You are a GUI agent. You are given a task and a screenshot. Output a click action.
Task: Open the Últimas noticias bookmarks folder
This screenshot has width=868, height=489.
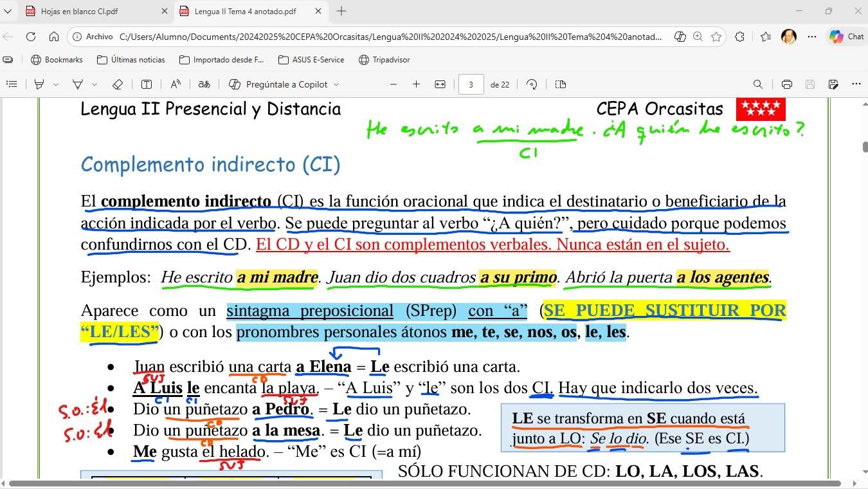click(131, 60)
